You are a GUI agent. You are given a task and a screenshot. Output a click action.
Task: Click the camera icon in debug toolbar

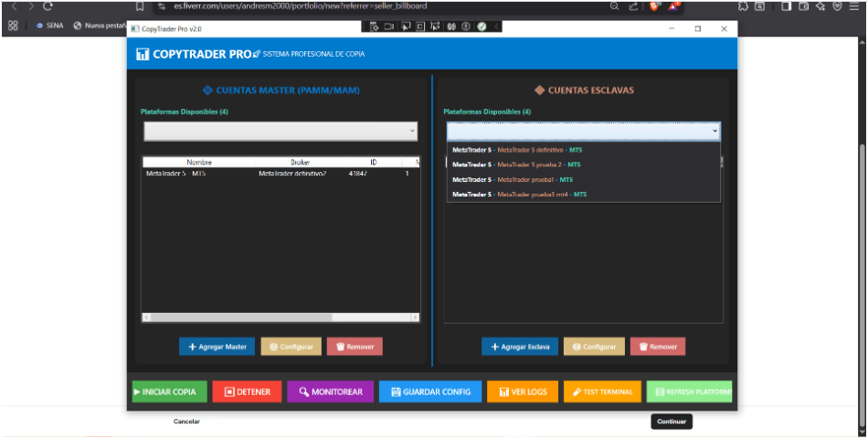[389, 26]
